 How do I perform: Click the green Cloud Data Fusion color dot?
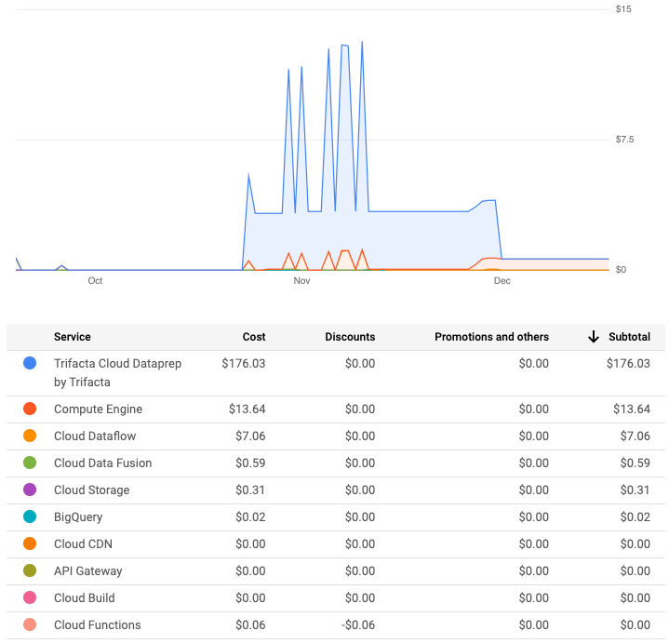pyautogui.click(x=30, y=463)
